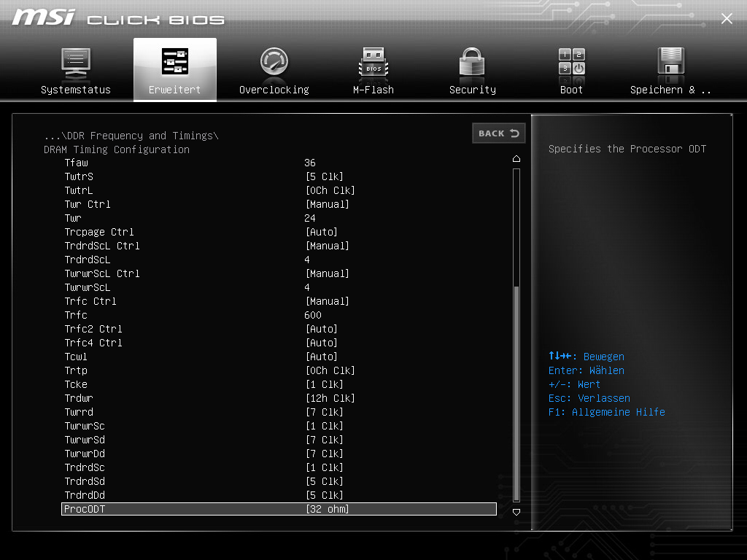The width and height of the screenshot is (747, 560).
Task: Select the TrdrdScL value 4
Action: [x=307, y=260]
